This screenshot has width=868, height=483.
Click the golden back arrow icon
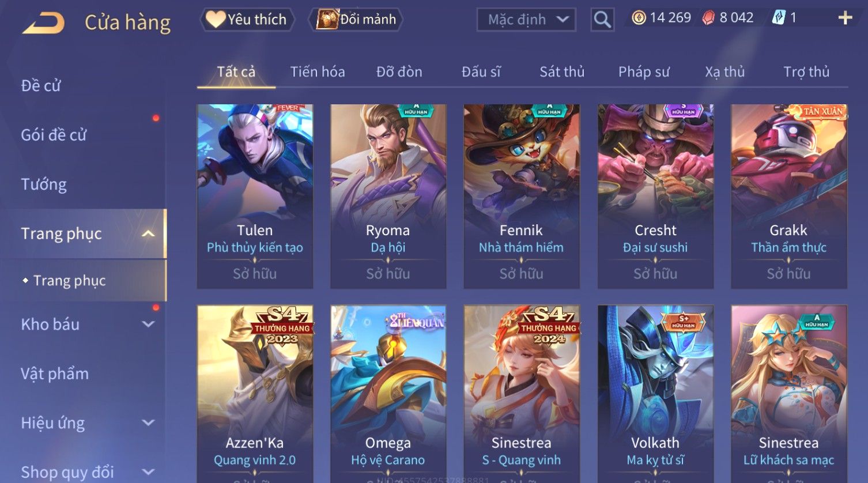[43, 22]
